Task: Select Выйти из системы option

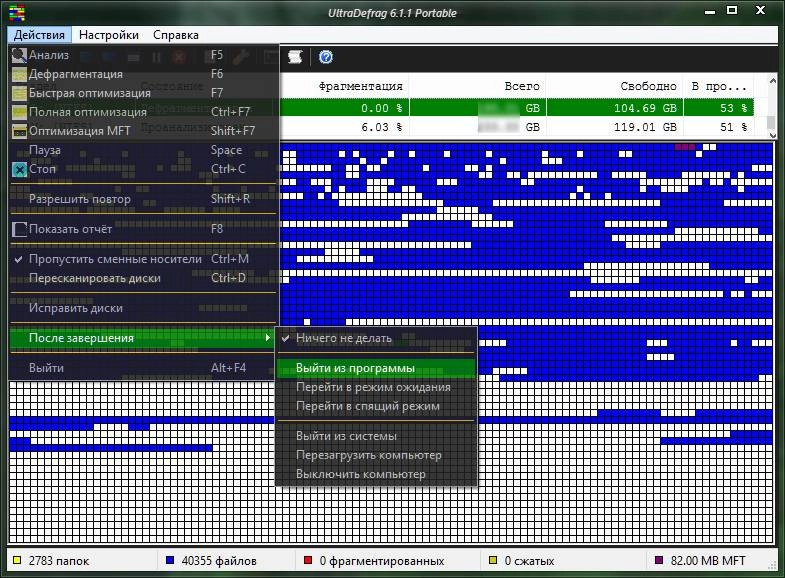Action: pyautogui.click(x=375, y=436)
